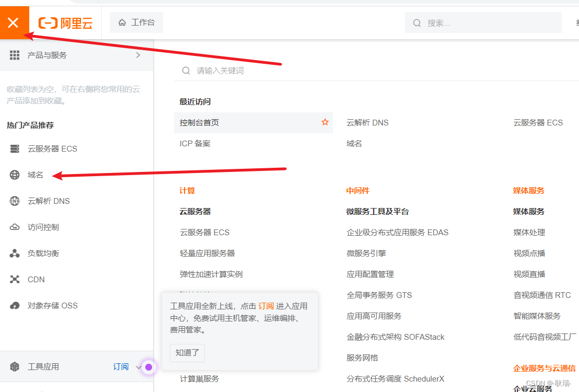
Task: Expand the 产品与服务 chevron arrow
Action: coord(138,55)
